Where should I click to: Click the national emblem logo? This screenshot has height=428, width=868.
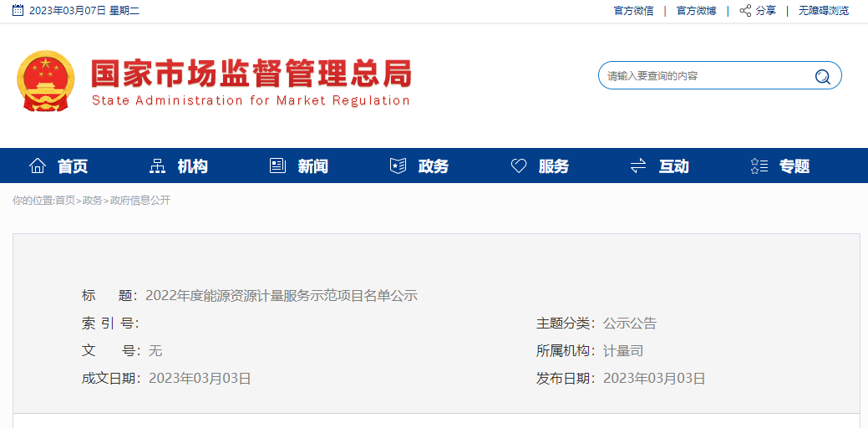click(45, 81)
